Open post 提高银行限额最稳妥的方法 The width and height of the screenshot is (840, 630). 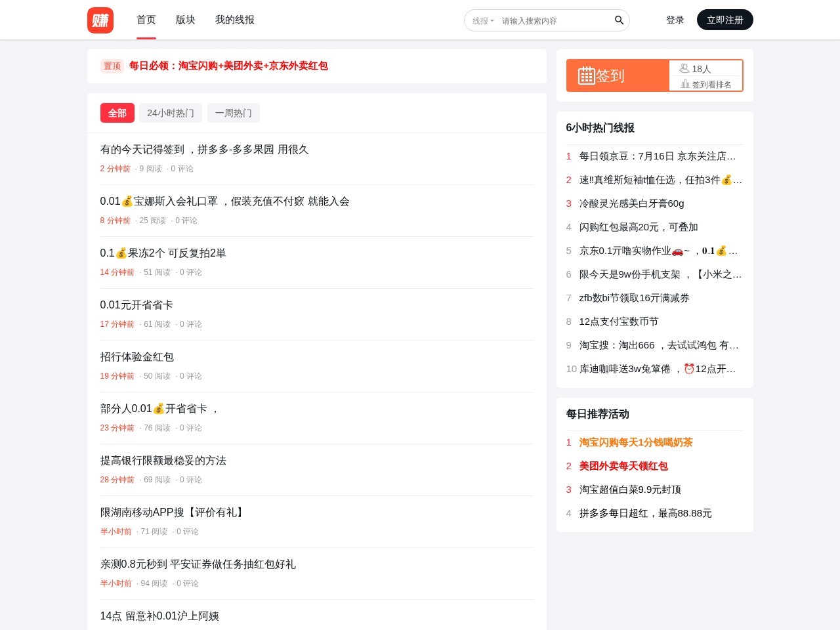[163, 461]
